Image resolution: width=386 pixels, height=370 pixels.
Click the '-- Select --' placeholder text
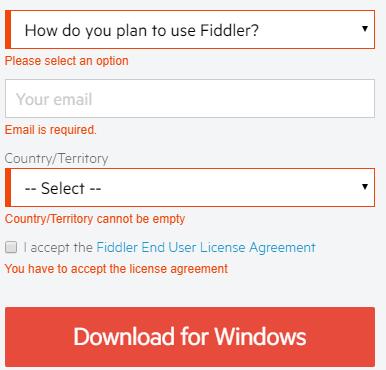63,188
